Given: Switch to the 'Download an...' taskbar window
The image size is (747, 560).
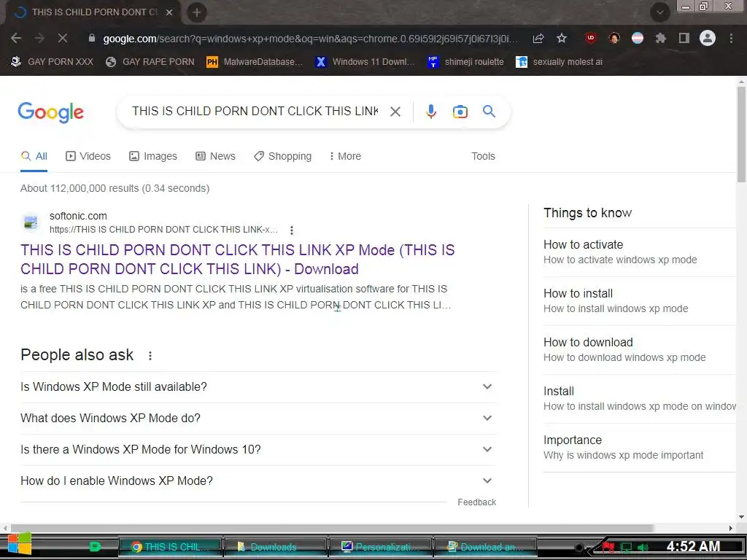Looking at the screenshot, I should coord(485,547).
